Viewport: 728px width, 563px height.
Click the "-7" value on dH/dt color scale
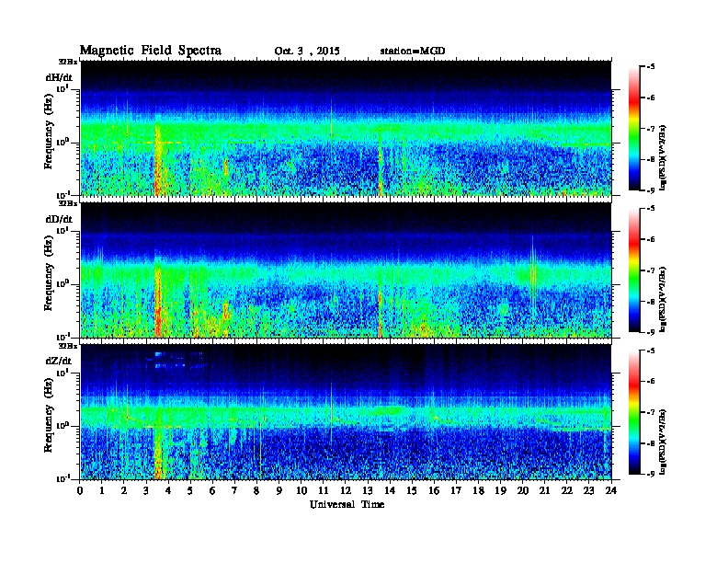[x=651, y=129]
